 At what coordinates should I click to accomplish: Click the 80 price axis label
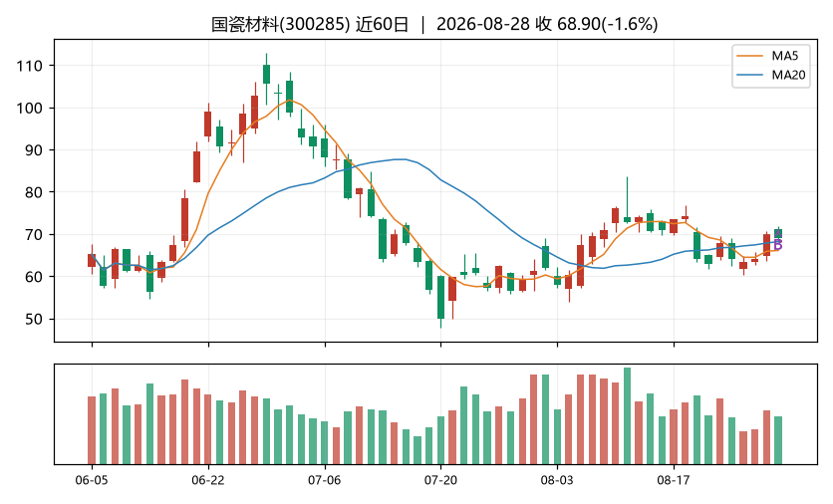pyautogui.click(x=33, y=192)
